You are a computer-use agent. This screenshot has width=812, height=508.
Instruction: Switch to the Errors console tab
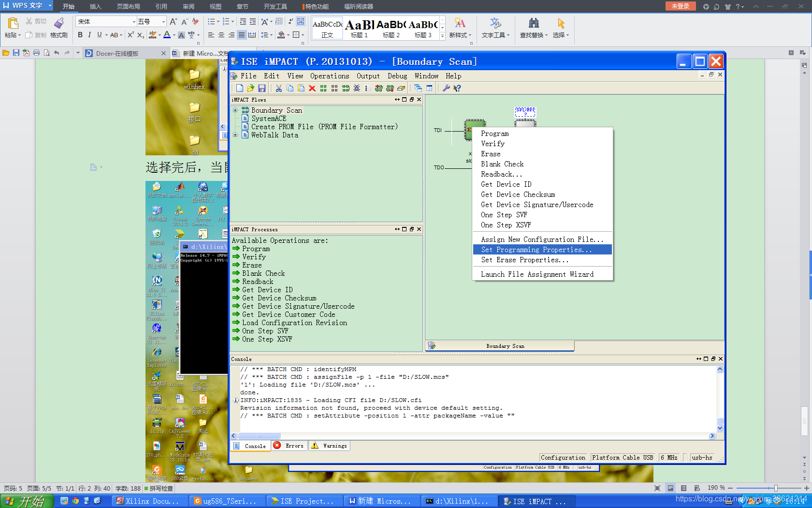pyautogui.click(x=289, y=446)
